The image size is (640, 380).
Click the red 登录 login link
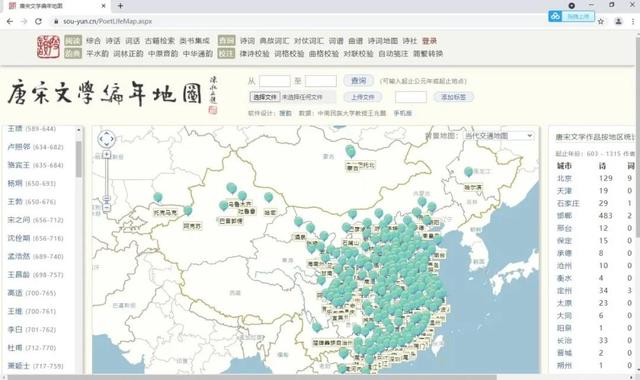coord(429,40)
